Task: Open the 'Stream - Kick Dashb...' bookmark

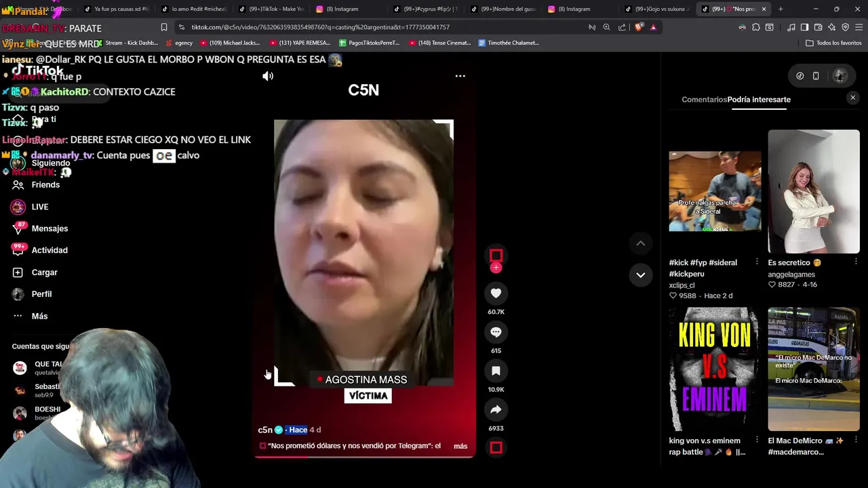Action: (x=128, y=43)
